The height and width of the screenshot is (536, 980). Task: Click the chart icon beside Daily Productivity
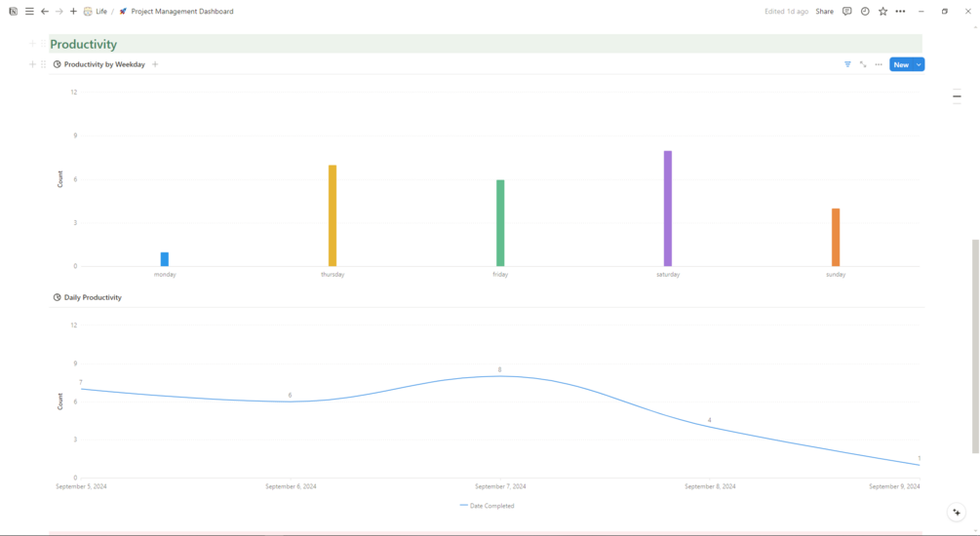[x=57, y=297]
